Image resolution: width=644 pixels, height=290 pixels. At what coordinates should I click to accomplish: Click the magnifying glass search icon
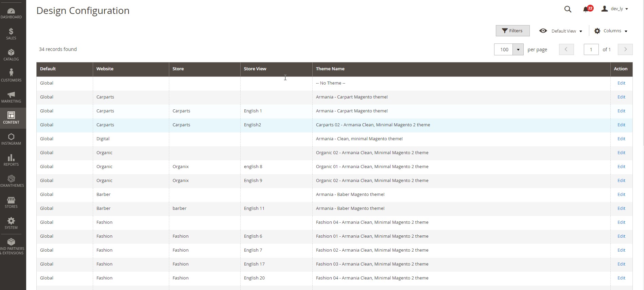(x=568, y=9)
